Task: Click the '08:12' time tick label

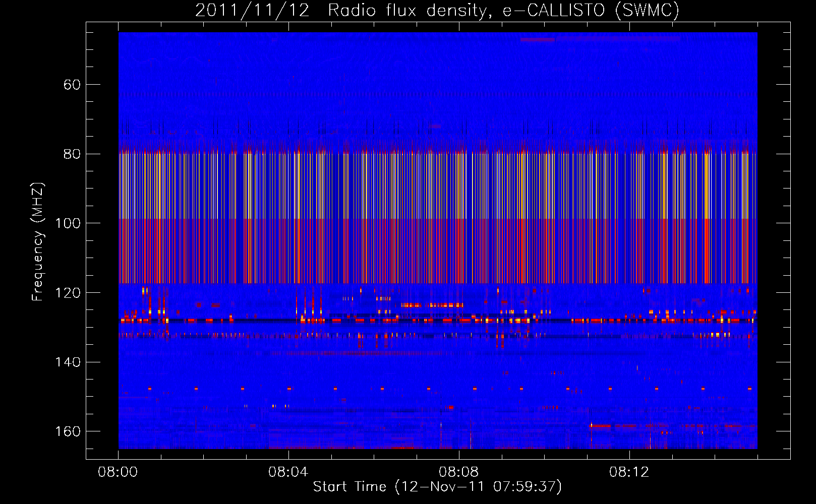Action: [629, 472]
